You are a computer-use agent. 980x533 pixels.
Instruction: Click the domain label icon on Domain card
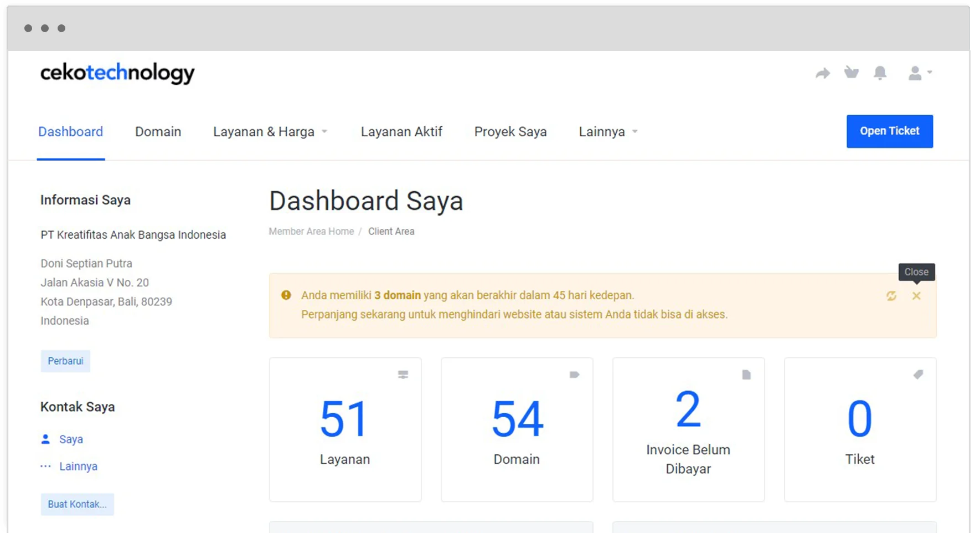pyautogui.click(x=574, y=375)
